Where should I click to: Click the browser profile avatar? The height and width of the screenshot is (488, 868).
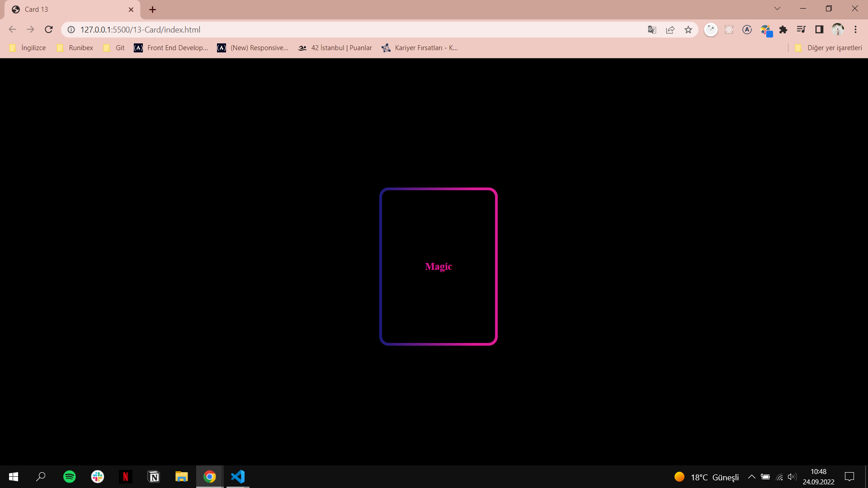pyautogui.click(x=838, y=29)
